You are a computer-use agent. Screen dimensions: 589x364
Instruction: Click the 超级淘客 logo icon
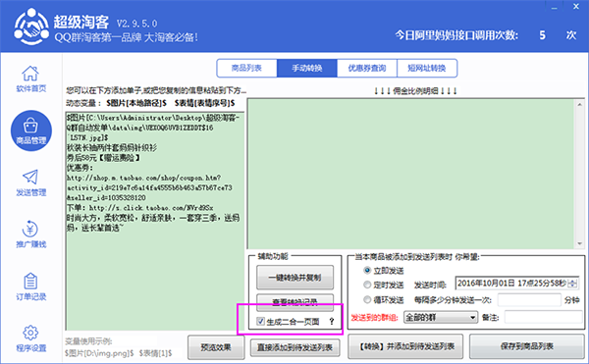31,27
